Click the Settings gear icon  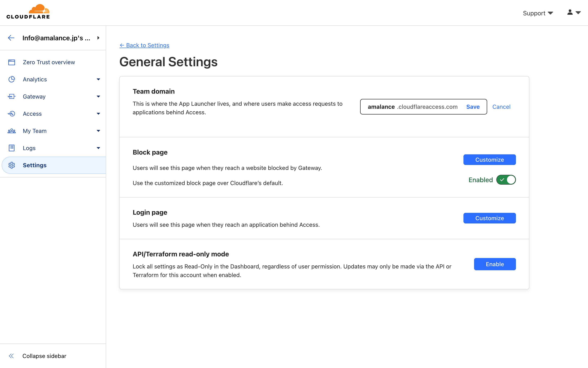(x=12, y=165)
